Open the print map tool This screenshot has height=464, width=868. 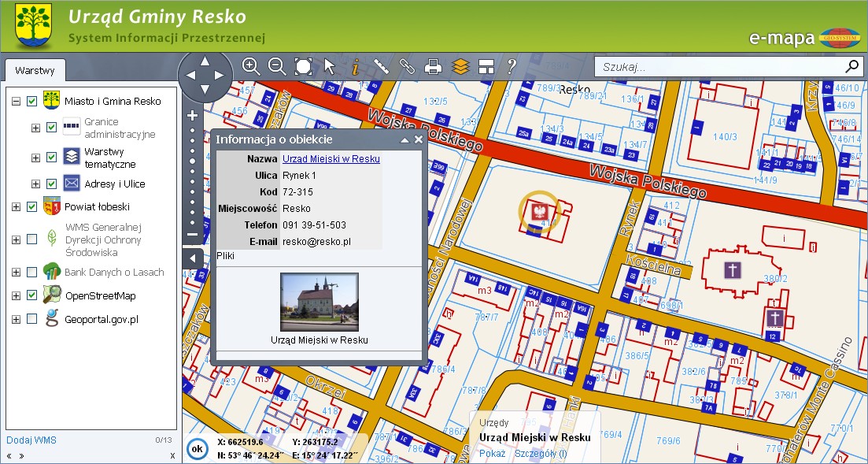pyautogui.click(x=433, y=67)
